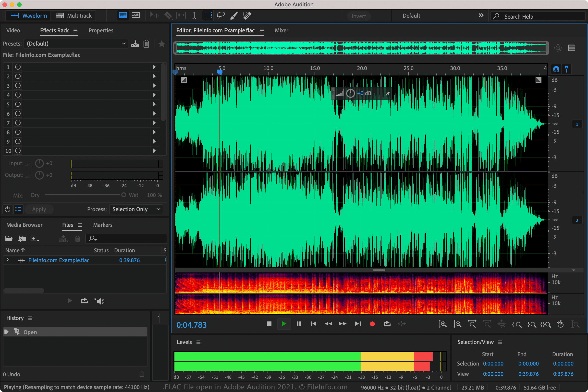This screenshot has height=392, width=588.
Task: Select the Lasso Selection tool
Action: [x=221, y=15]
